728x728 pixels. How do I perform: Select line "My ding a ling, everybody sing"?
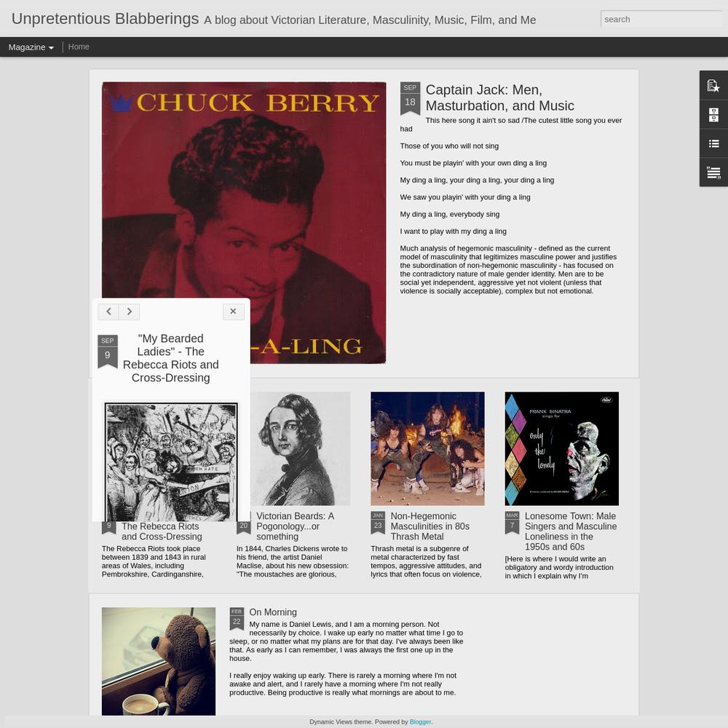pyautogui.click(x=449, y=214)
